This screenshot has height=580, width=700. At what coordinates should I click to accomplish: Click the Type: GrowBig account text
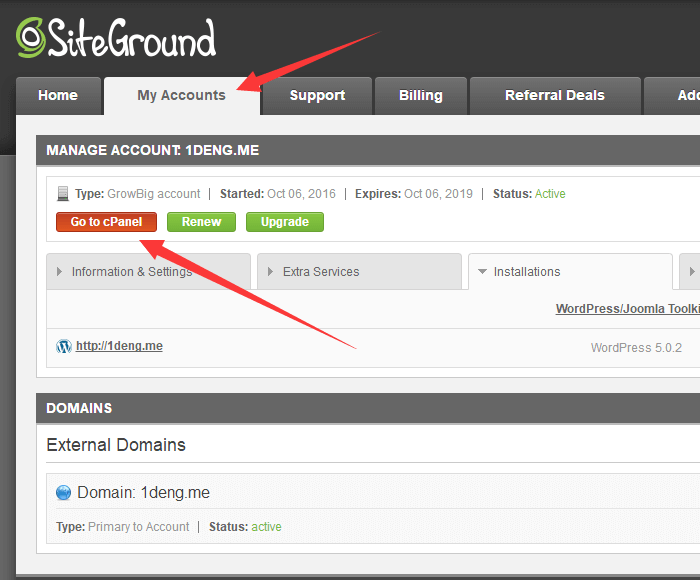tap(138, 194)
